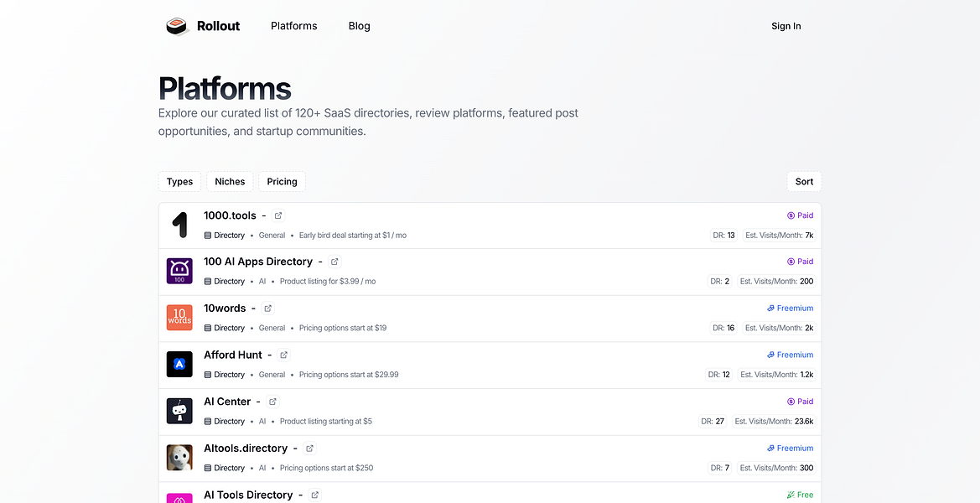
Task: Click 'Product listing for $3.99 / mo'
Action: click(x=328, y=282)
